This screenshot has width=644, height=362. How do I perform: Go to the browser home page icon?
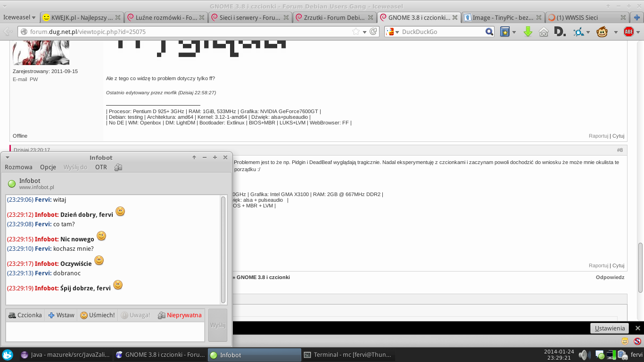pyautogui.click(x=544, y=32)
